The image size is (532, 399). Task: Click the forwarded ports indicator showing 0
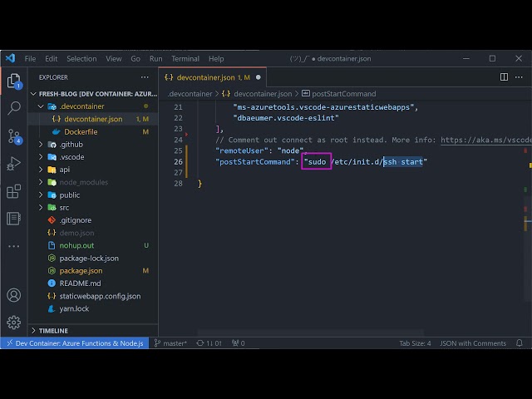click(239, 343)
